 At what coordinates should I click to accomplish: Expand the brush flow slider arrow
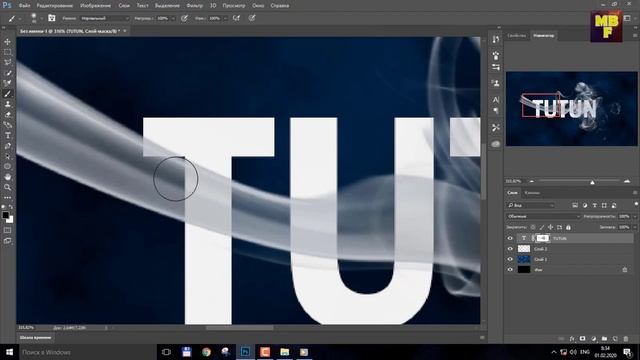pyautogui.click(x=225, y=18)
